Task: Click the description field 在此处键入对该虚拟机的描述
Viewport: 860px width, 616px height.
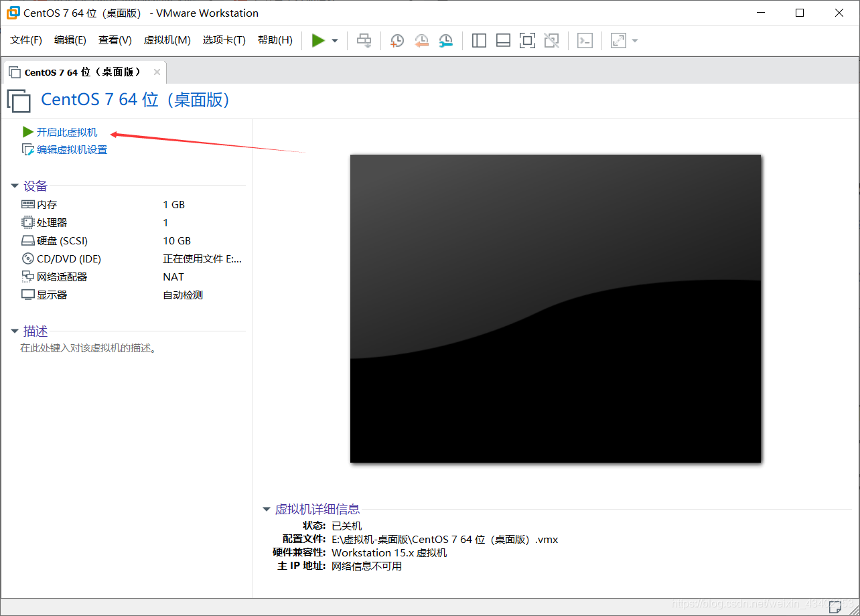Action: pyautogui.click(x=88, y=348)
